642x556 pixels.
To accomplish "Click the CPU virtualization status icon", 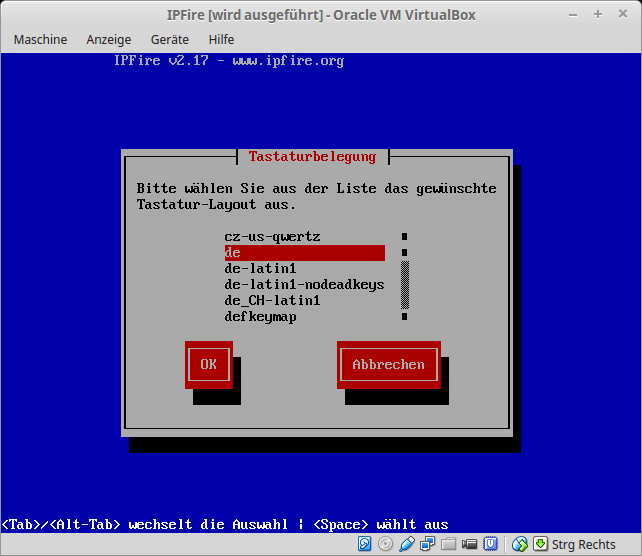I will (490, 544).
